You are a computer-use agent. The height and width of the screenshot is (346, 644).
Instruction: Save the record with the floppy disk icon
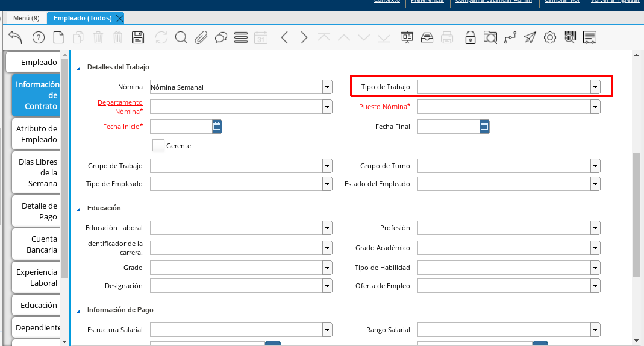pos(138,37)
